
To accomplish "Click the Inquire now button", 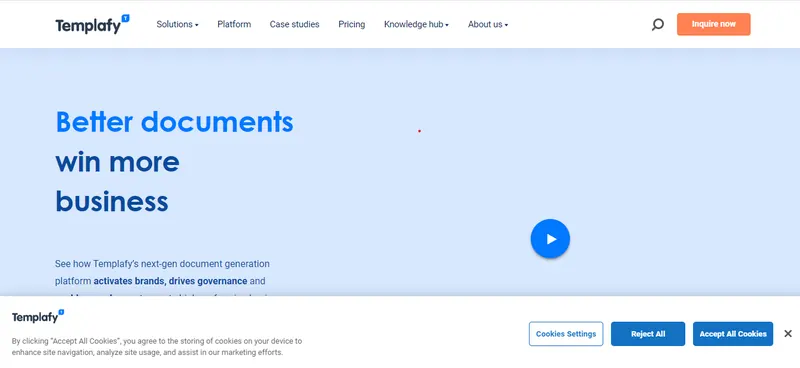I will [x=714, y=24].
